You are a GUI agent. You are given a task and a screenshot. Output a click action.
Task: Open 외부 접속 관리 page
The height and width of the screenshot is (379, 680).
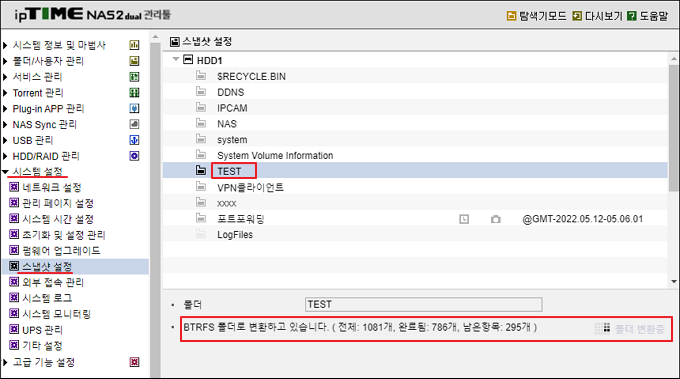point(53,282)
